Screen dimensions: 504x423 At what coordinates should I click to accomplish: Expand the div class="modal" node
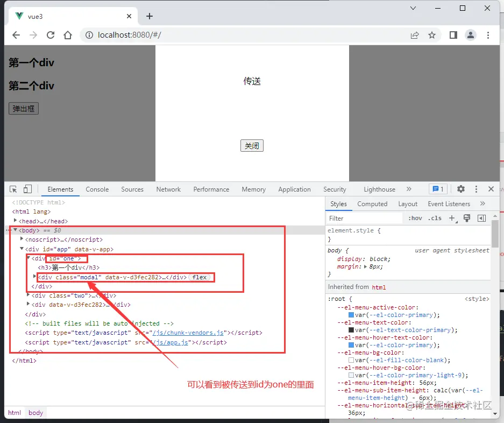[35, 276]
